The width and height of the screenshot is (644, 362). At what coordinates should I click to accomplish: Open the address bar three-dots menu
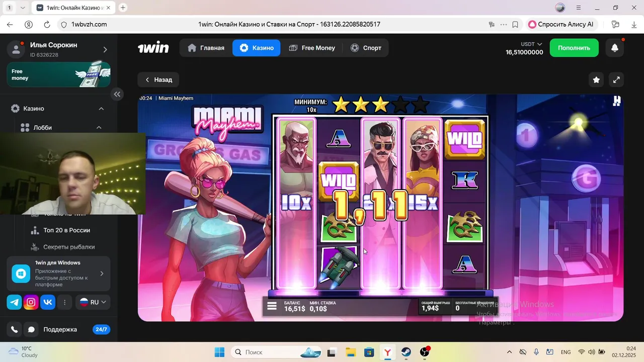tap(504, 24)
